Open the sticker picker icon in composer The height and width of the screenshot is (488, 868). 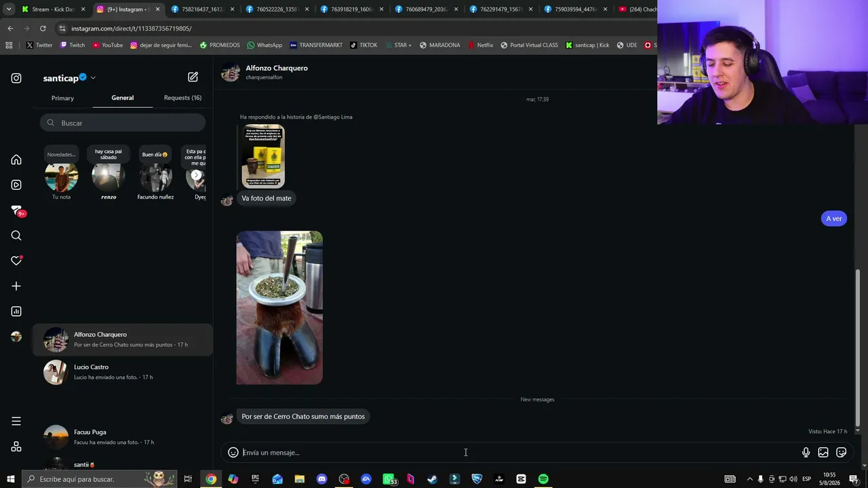click(x=842, y=453)
